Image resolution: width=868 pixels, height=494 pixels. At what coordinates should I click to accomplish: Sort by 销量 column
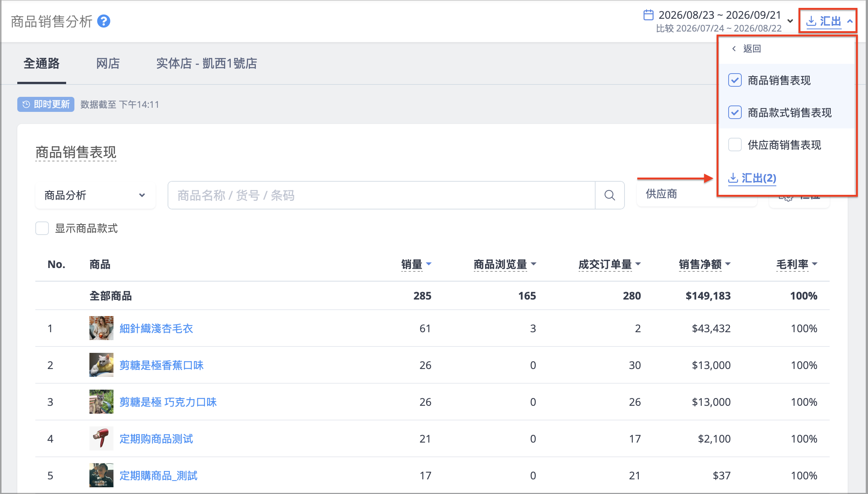click(416, 264)
